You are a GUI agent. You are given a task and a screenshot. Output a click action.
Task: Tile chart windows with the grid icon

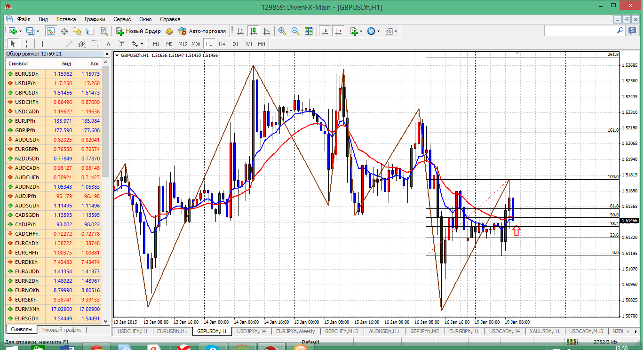[x=309, y=31]
